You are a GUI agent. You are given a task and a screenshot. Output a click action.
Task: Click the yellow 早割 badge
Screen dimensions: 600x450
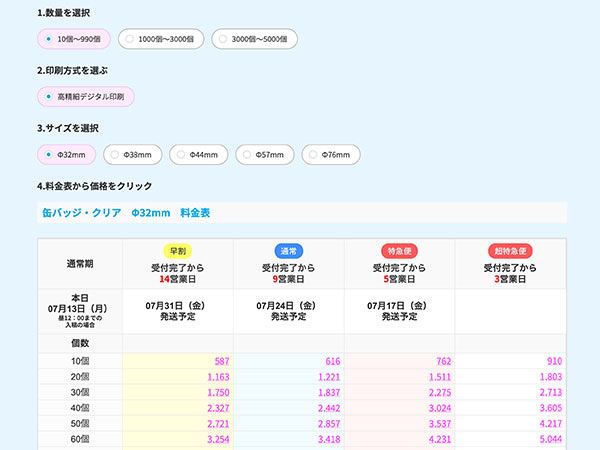tap(178, 251)
